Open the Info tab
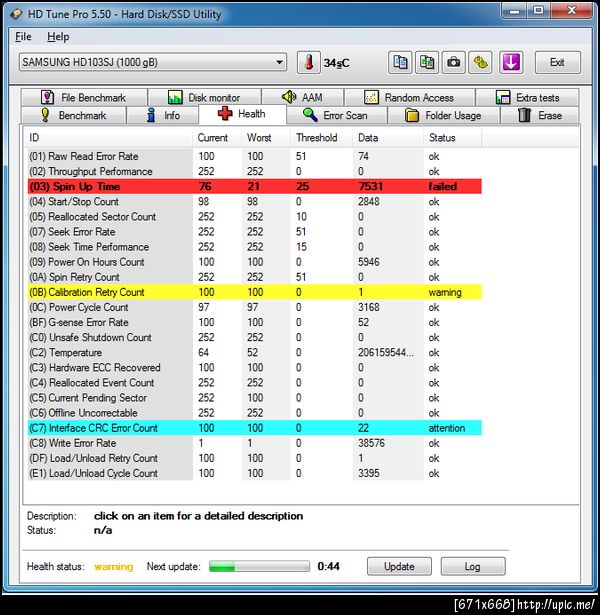600x615 pixels. 163,115
